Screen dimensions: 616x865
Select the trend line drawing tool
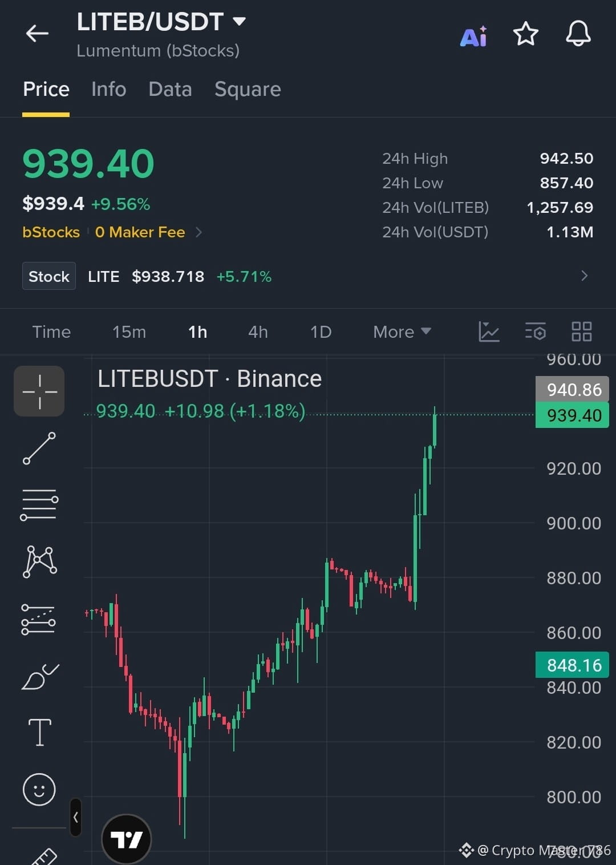pyautogui.click(x=39, y=448)
